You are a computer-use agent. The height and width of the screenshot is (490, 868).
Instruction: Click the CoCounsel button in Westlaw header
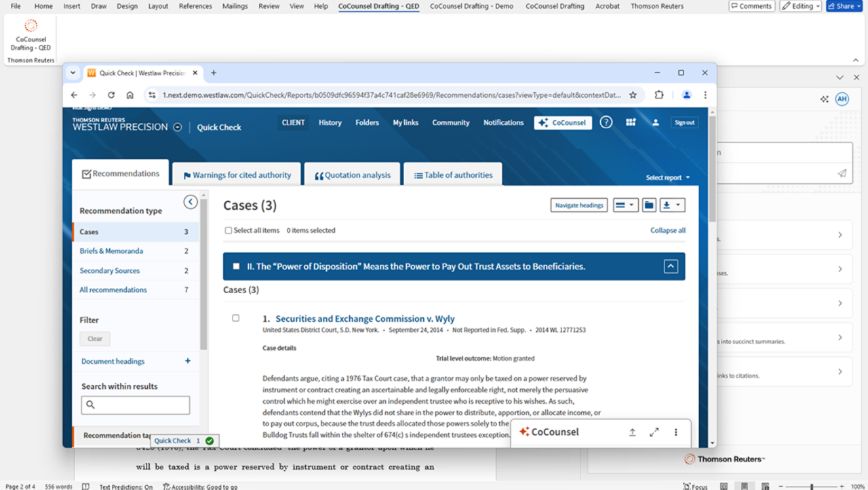pos(563,123)
